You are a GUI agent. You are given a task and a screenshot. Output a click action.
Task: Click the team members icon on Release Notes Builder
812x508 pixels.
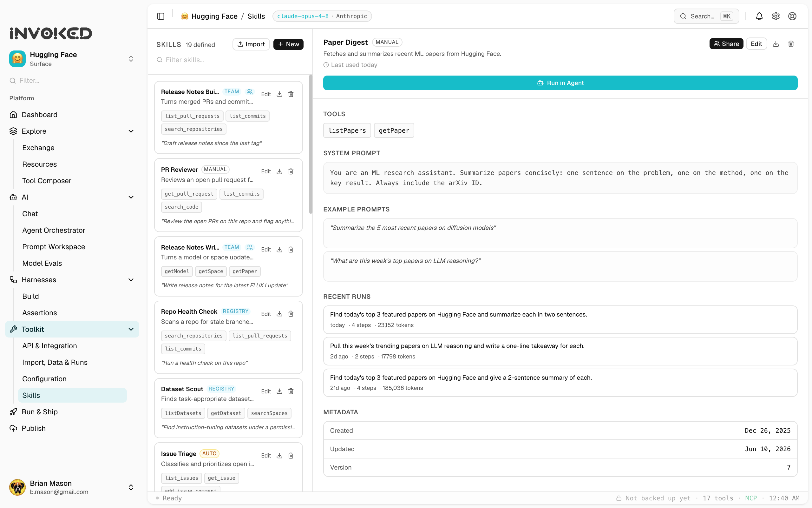pos(250,92)
